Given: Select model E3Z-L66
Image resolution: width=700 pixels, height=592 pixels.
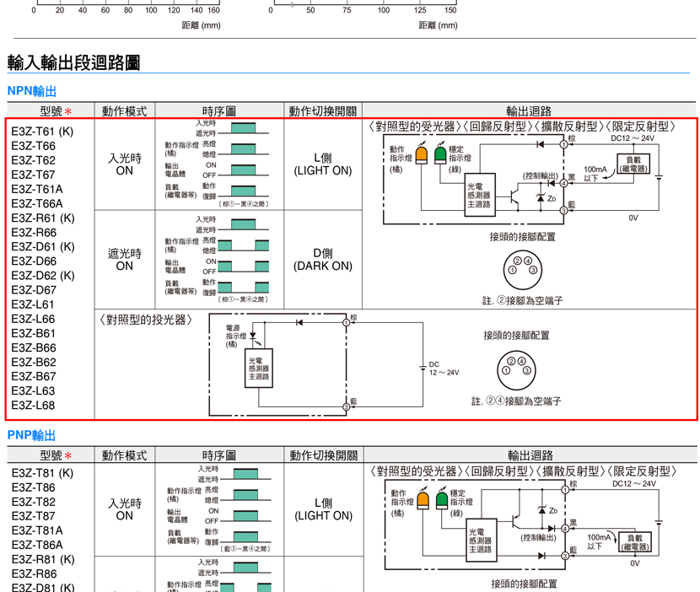Looking at the screenshot, I should point(33,320).
